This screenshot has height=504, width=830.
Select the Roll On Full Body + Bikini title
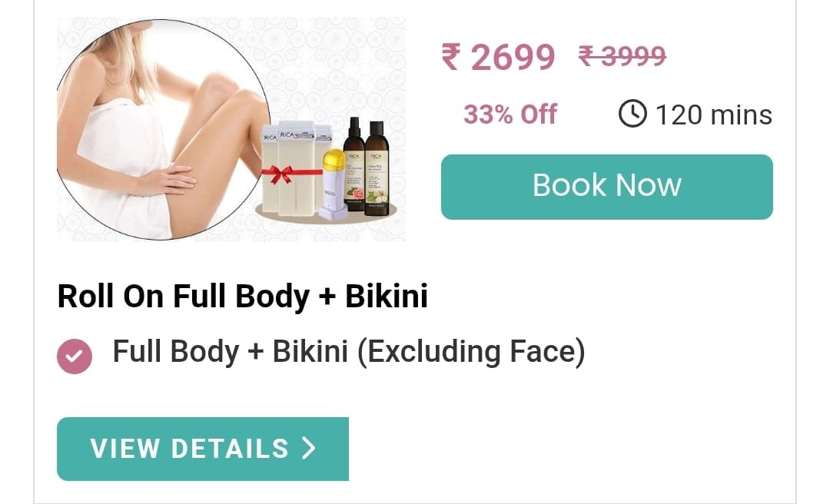click(242, 296)
